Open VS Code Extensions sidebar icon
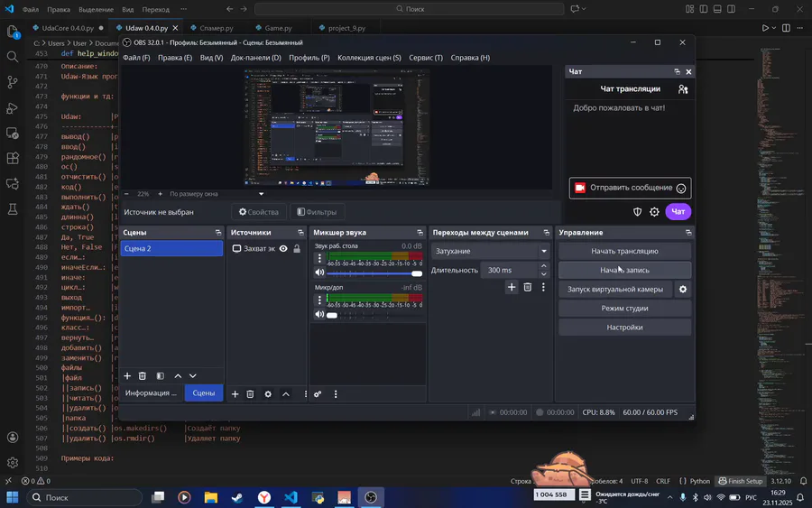The image size is (812, 508). coord(13,158)
